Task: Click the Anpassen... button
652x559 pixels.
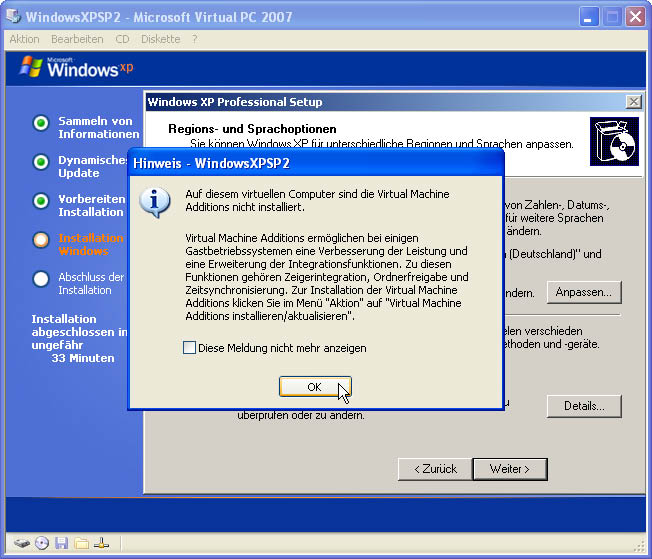Action: tap(584, 292)
